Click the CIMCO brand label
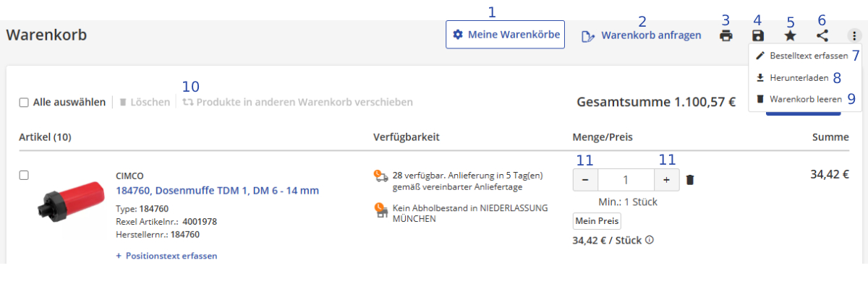This screenshot has width=868, height=289. point(129,176)
